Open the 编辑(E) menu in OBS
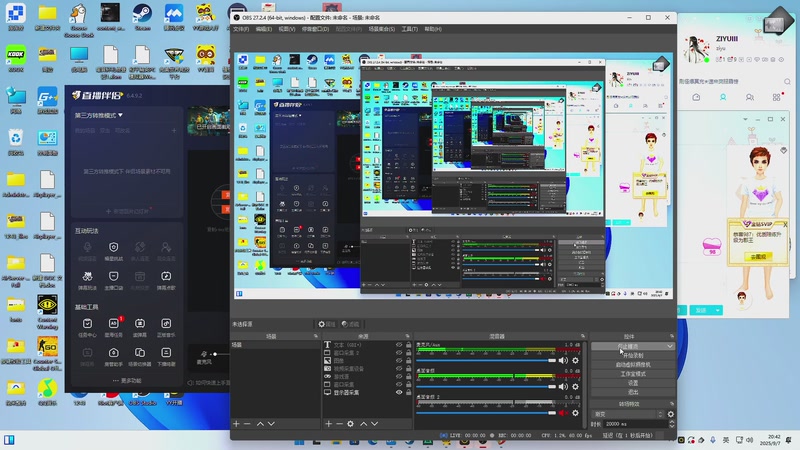 (x=264, y=29)
